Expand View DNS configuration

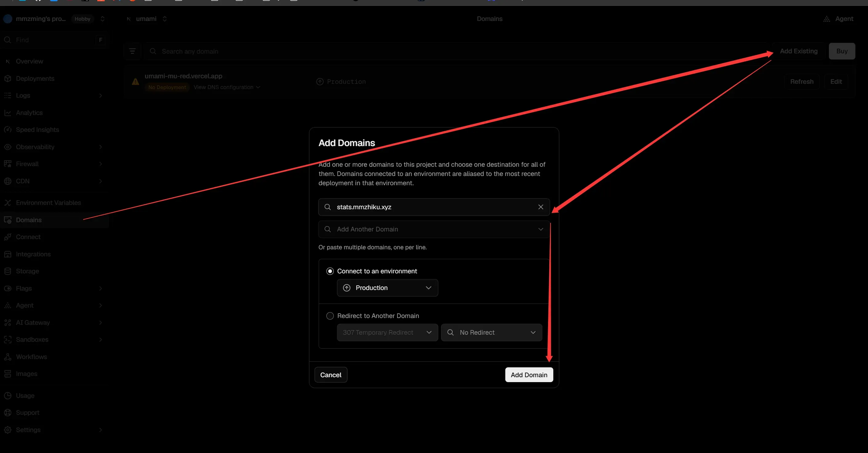pyautogui.click(x=227, y=87)
